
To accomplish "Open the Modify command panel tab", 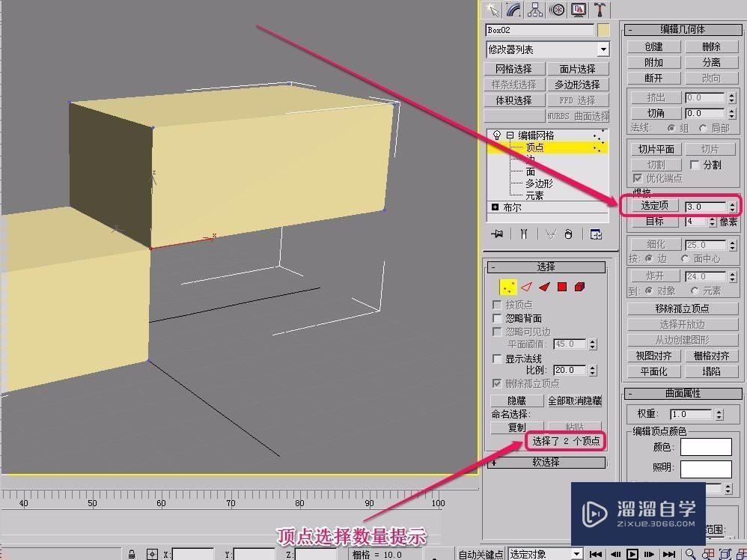I will pos(514,9).
